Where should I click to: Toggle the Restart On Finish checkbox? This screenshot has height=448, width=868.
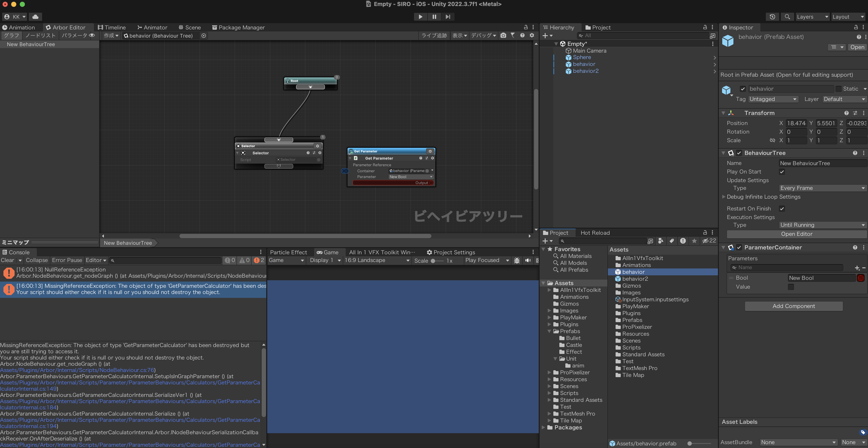(x=782, y=209)
